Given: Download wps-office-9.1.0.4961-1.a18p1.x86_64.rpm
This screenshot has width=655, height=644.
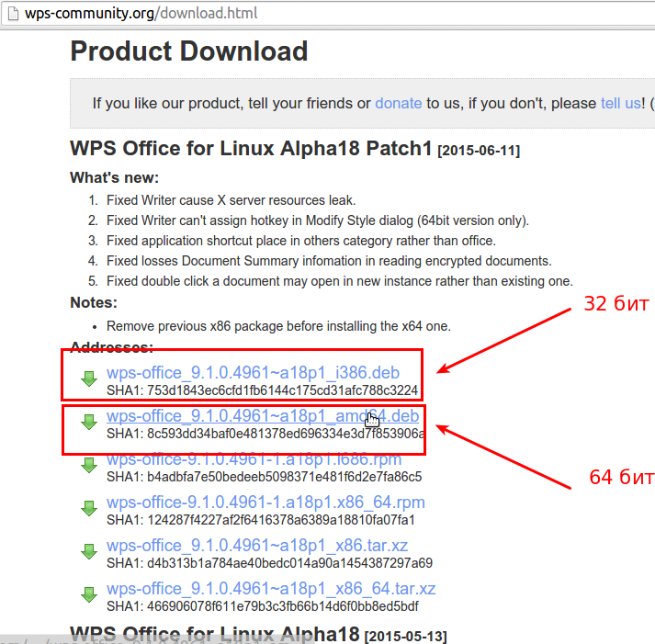Looking at the screenshot, I should click(x=265, y=502).
